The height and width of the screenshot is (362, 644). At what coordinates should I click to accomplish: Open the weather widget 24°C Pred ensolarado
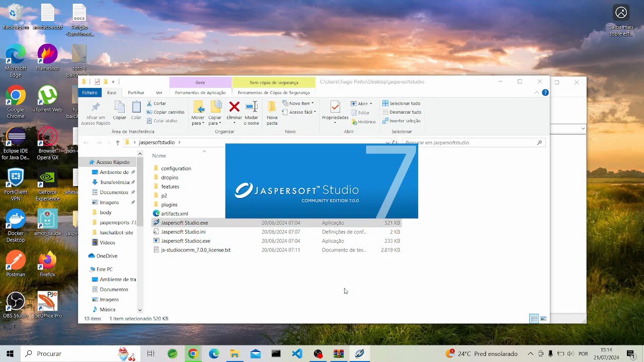click(481, 353)
